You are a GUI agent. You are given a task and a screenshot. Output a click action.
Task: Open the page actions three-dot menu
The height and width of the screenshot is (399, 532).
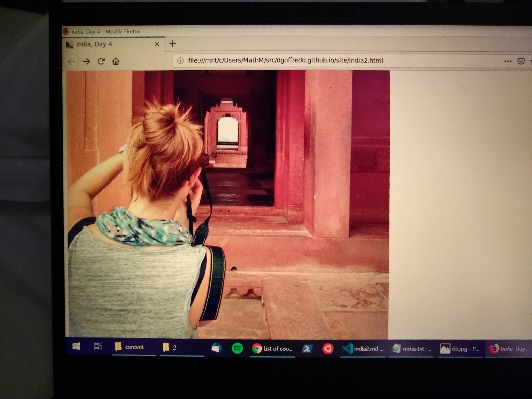pos(508,61)
